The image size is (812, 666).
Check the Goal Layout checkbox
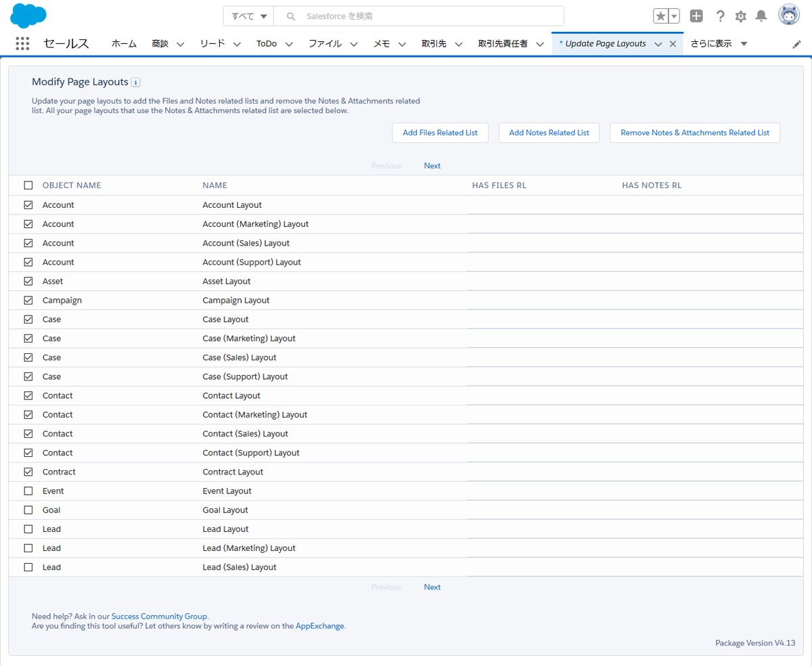[28, 510]
